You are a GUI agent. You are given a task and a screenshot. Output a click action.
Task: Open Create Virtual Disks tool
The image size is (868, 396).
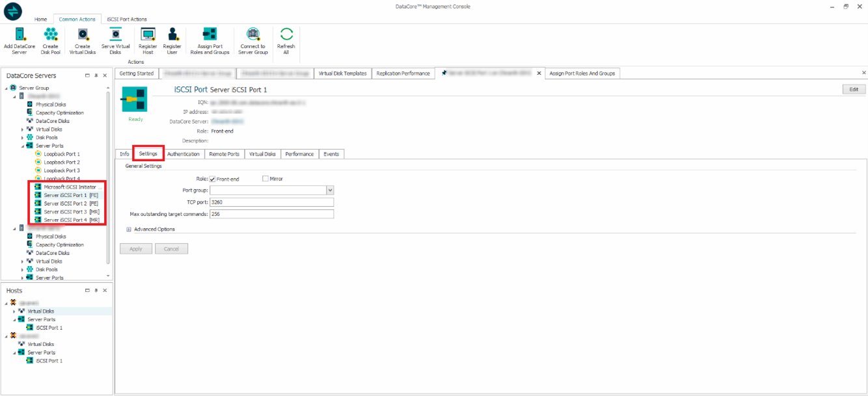pyautogui.click(x=83, y=34)
